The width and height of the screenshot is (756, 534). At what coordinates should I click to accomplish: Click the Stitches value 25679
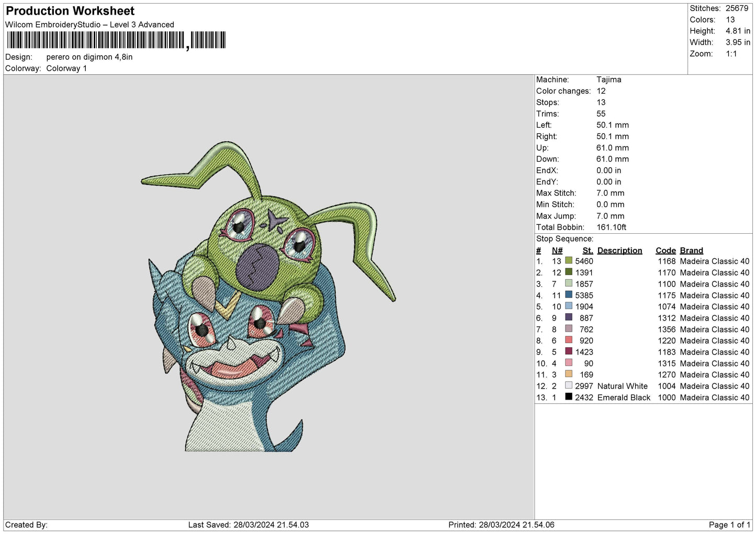(737, 8)
